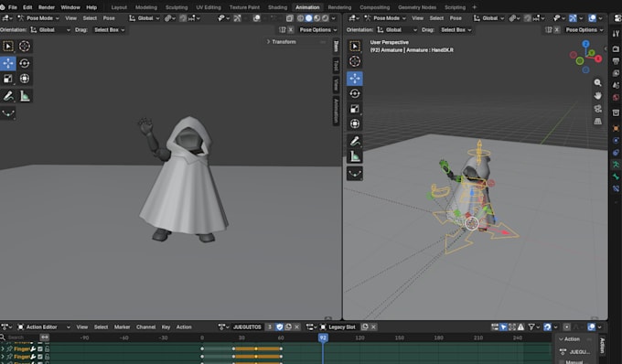Switch to the Shading workspace tab
This screenshot has height=364, width=622.
point(277,7)
